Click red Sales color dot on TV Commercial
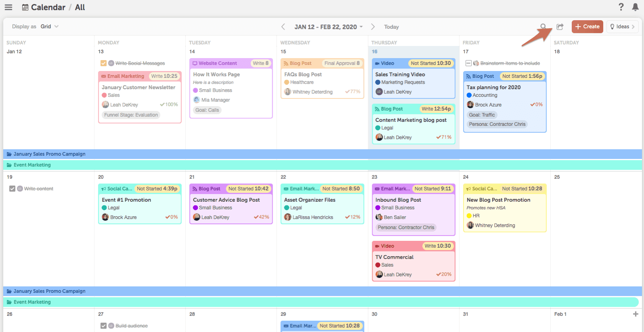The width and height of the screenshot is (644, 332). [x=378, y=265]
